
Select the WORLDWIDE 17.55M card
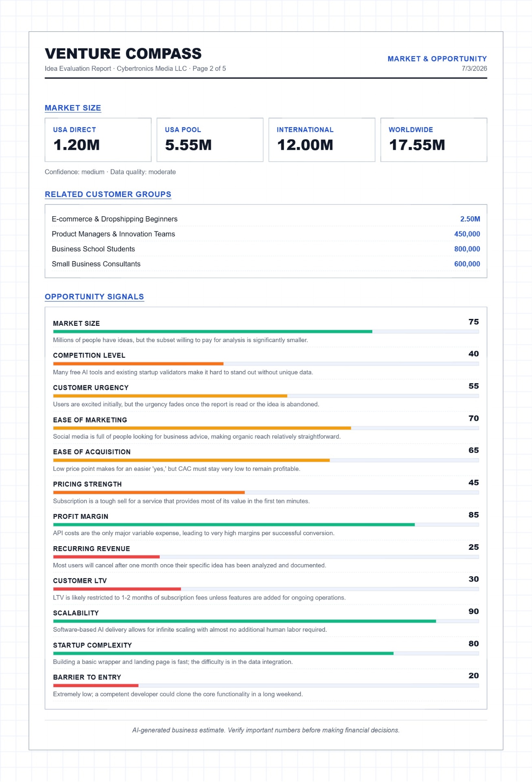pos(434,140)
